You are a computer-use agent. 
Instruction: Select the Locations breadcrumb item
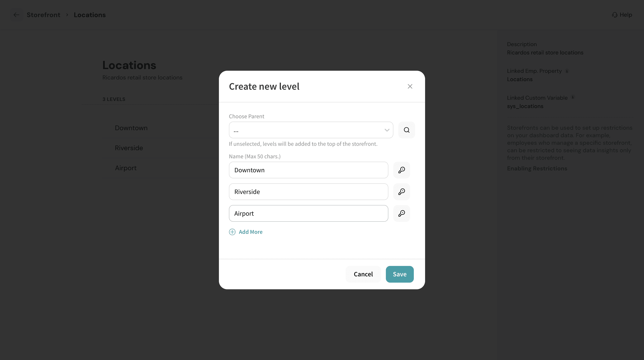coord(90,15)
